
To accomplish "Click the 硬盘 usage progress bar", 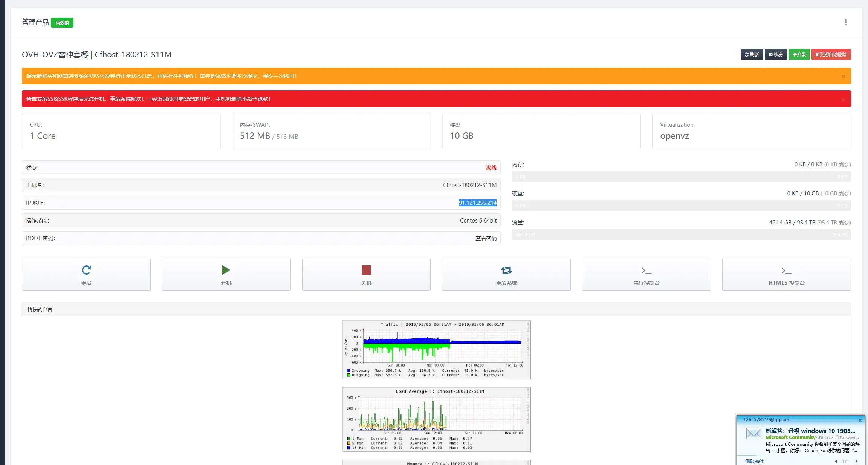I will [x=681, y=206].
